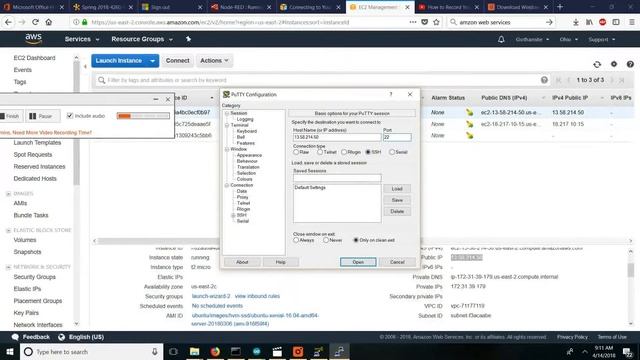Viewport: 640px width, 360px height.
Task: Click Load saved session button
Action: pyautogui.click(x=397, y=189)
